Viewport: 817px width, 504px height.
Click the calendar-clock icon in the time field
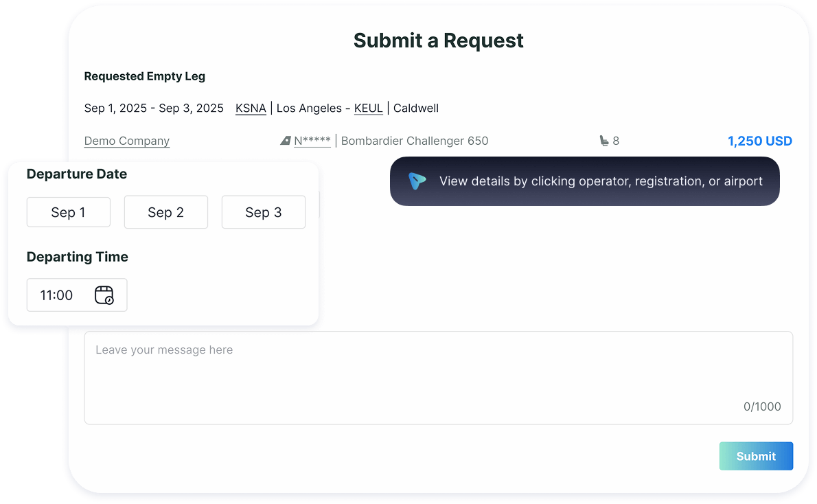point(104,295)
